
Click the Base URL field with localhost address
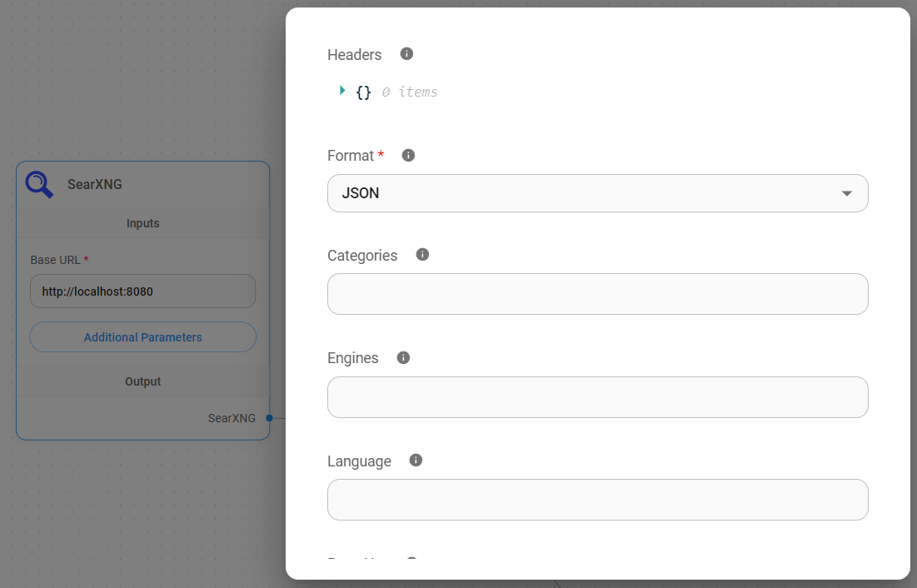coord(142,292)
